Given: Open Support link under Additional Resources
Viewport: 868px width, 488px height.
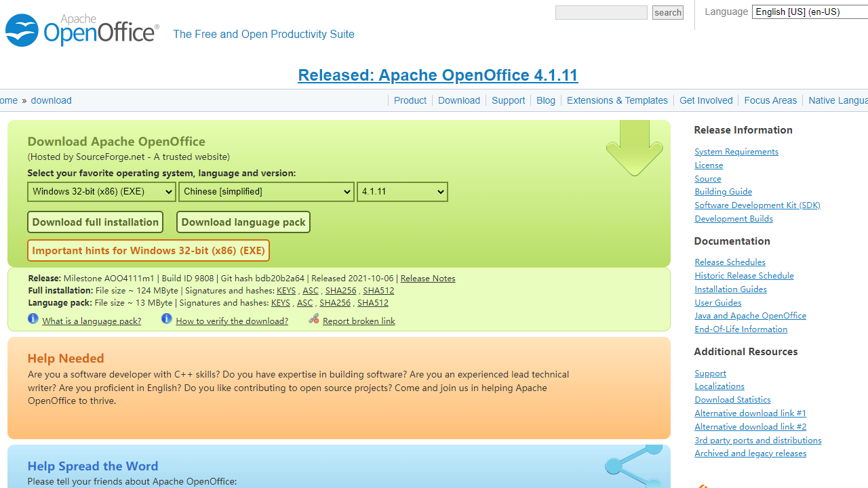Looking at the screenshot, I should (711, 373).
